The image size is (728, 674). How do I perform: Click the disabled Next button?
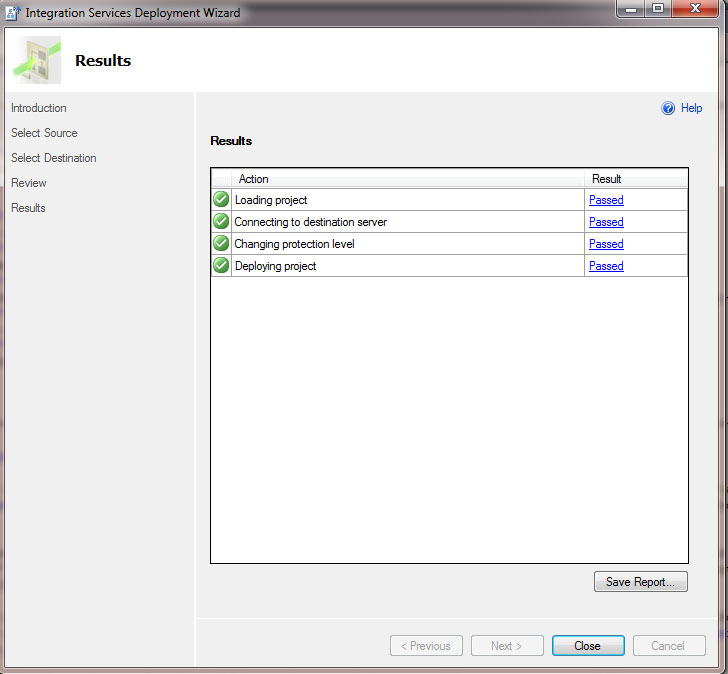[507, 646]
